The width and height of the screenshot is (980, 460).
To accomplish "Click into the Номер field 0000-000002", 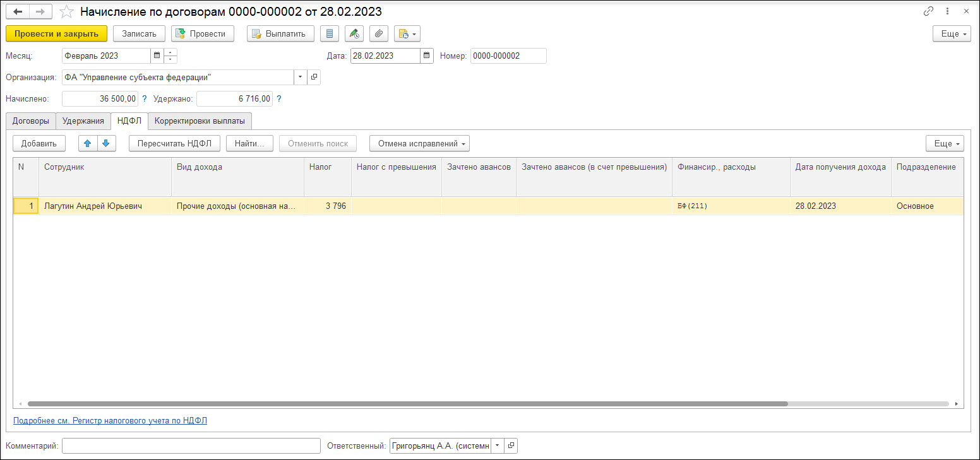I will pos(508,56).
